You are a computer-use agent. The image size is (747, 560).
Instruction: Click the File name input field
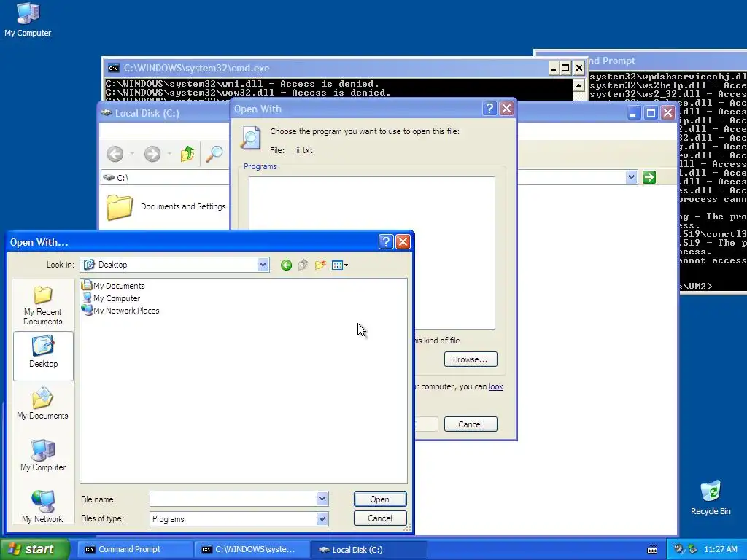point(233,499)
